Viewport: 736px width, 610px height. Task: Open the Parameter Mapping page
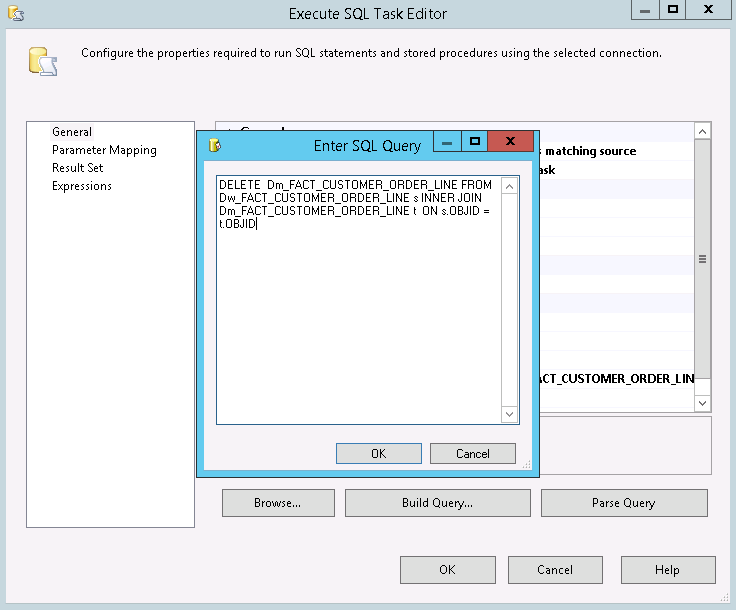point(104,150)
